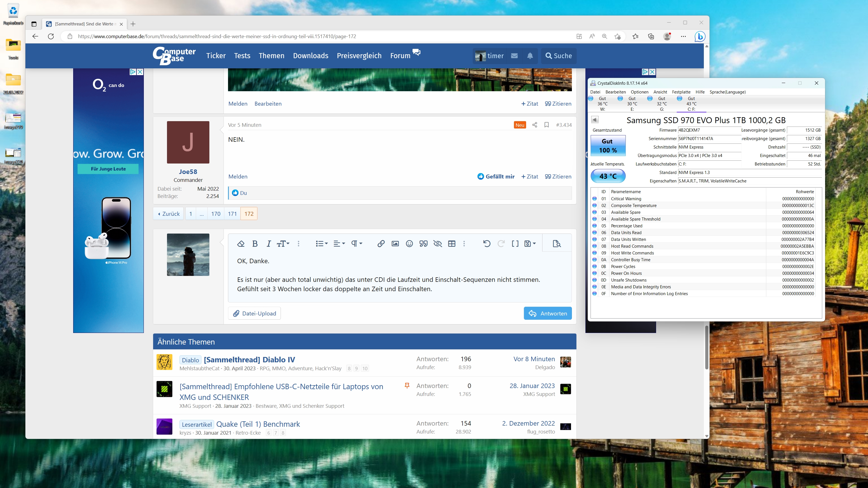Image resolution: width=868 pixels, height=488 pixels.
Task: Bookmark post #3.434 with bookmark icon
Action: click(x=546, y=125)
